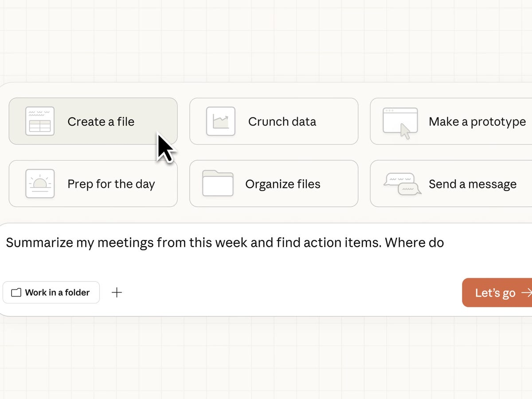This screenshot has height=399, width=532.
Task: Click the word "Summarize" in the prompt
Action: (x=36, y=243)
